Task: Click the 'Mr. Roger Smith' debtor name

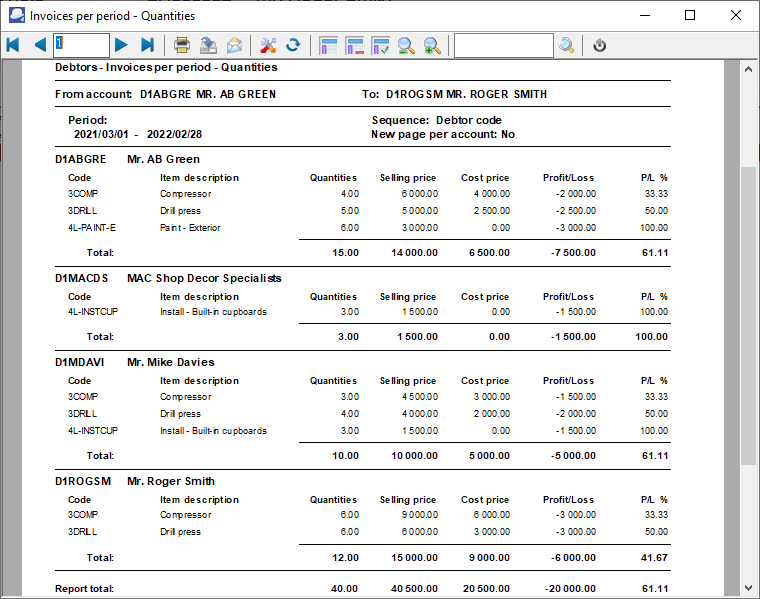Action: (x=171, y=481)
